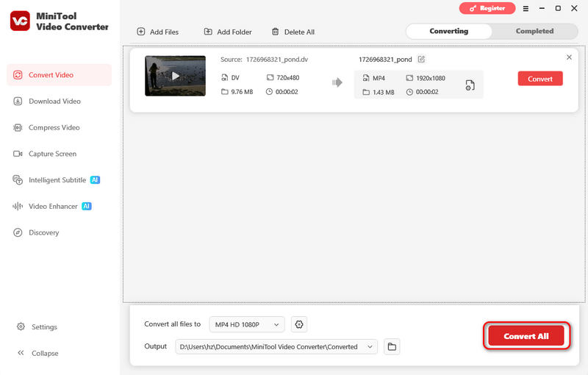Click the Convert All button
Viewport: 588px width, 375px height.
pyautogui.click(x=526, y=336)
